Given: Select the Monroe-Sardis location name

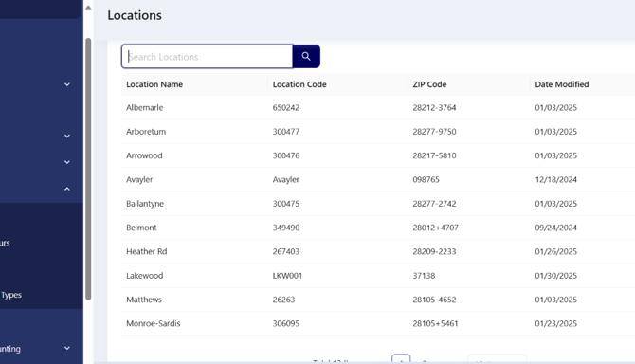Looking at the screenshot, I should (154, 323).
